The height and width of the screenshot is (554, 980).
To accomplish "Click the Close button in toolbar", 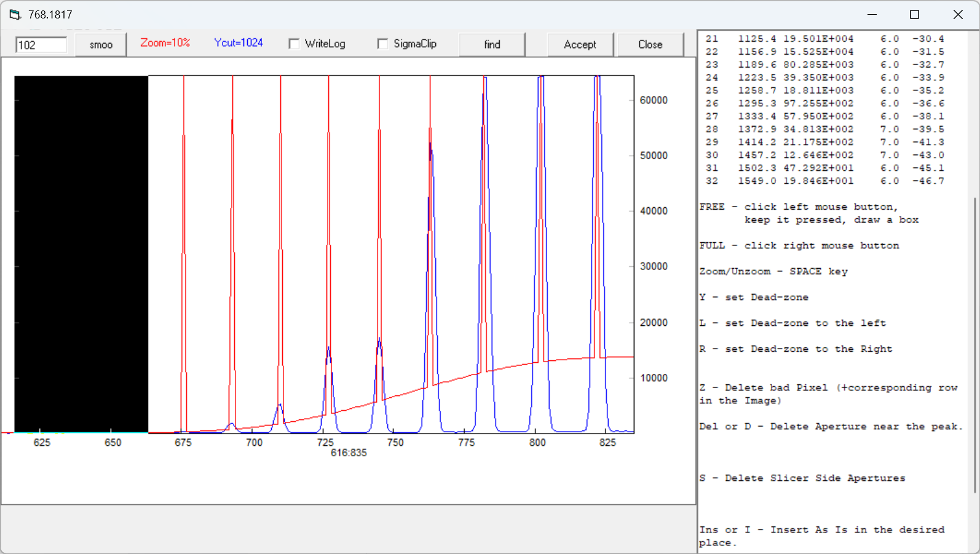I will click(650, 44).
